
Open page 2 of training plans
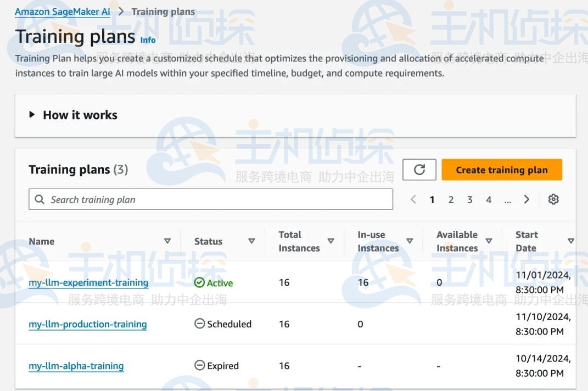(451, 200)
